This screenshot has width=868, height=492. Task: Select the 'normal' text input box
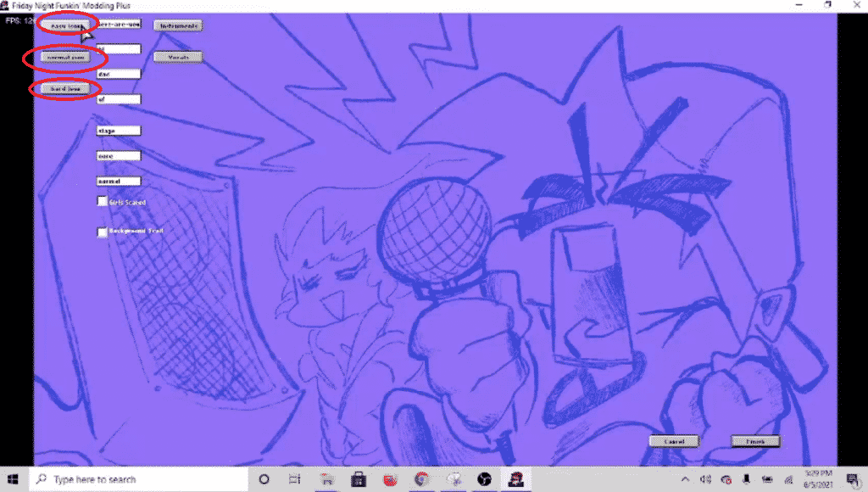(119, 181)
